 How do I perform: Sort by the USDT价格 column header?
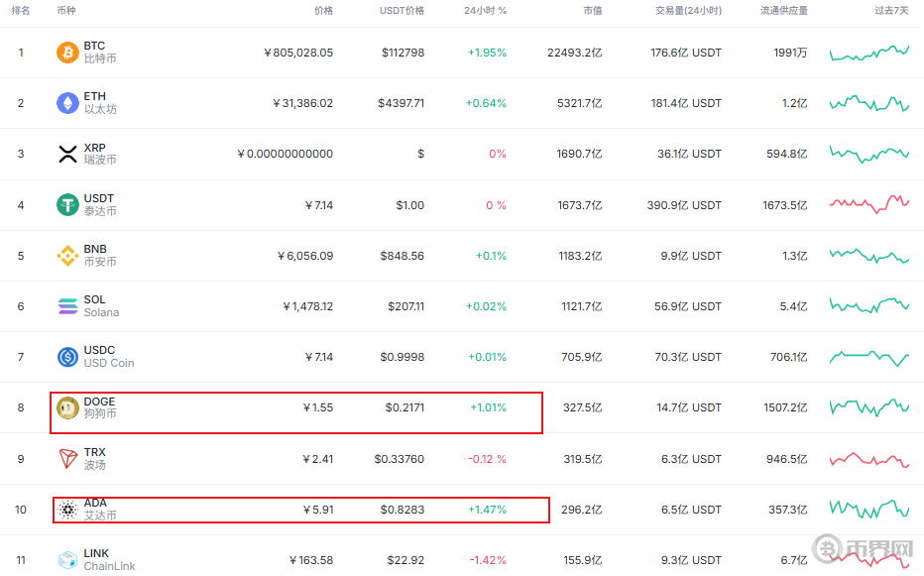[x=402, y=11]
